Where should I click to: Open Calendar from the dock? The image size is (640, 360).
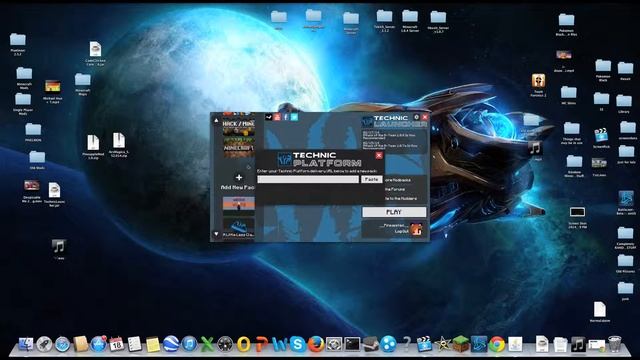(x=116, y=344)
